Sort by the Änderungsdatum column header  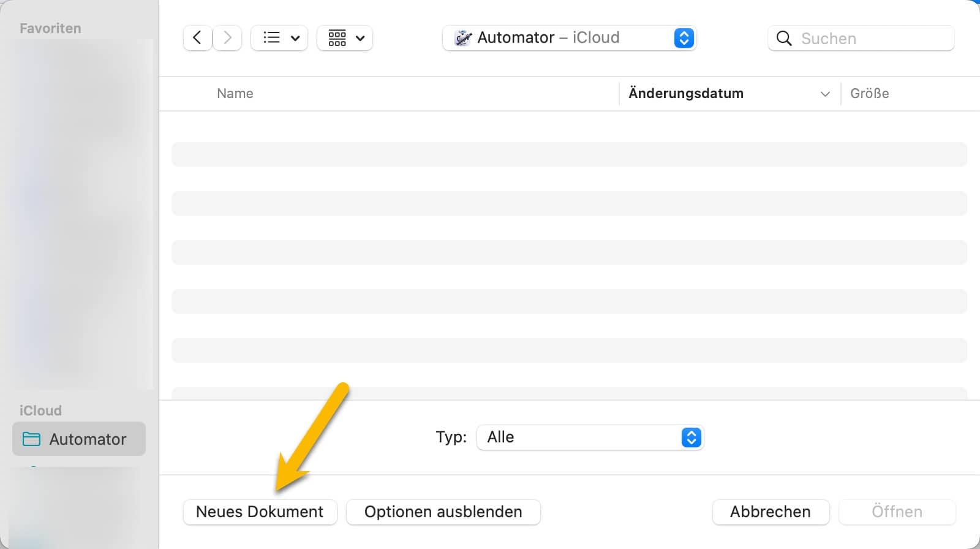(x=686, y=93)
